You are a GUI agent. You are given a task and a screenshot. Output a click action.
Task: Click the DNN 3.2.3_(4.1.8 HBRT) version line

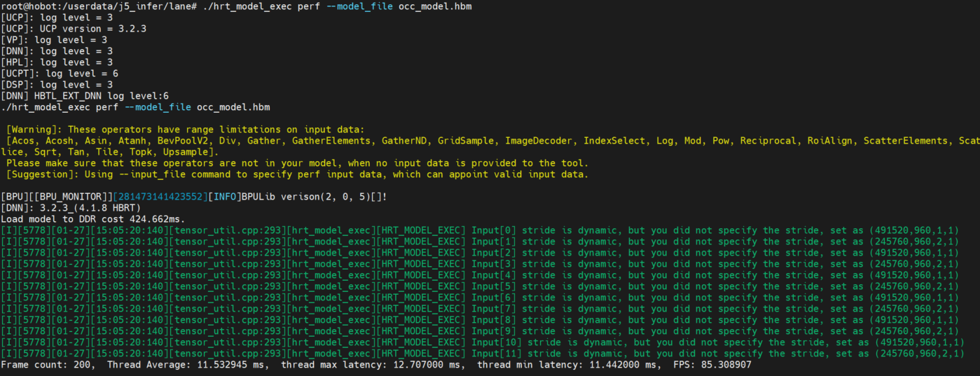(71, 208)
